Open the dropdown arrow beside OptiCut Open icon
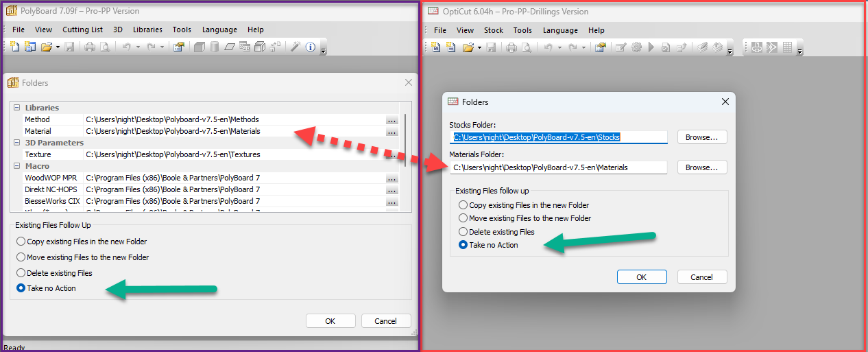 tap(479, 47)
